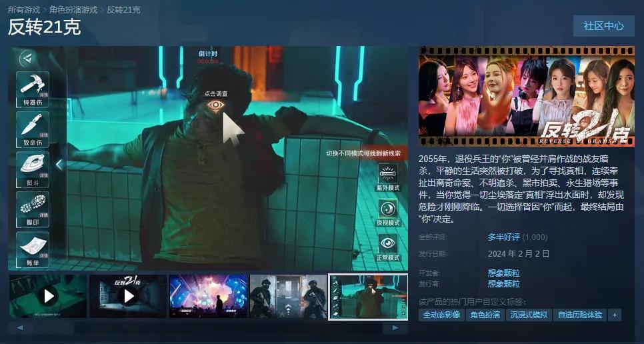Open the 社区中心 button
The height and width of the screenshot is (344, 644).
pos(603,26)
